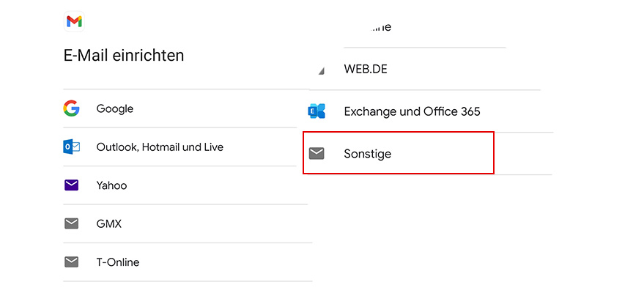Open Exchange und Office 365 setup
This screenshot has width=644, height=293.
click(x=412, y=111)
